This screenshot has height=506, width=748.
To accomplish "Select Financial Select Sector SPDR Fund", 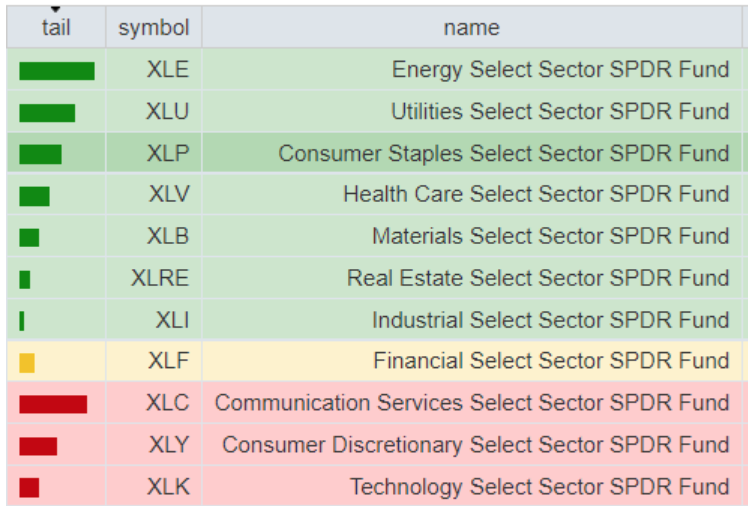I will click(x=551, y=361).
